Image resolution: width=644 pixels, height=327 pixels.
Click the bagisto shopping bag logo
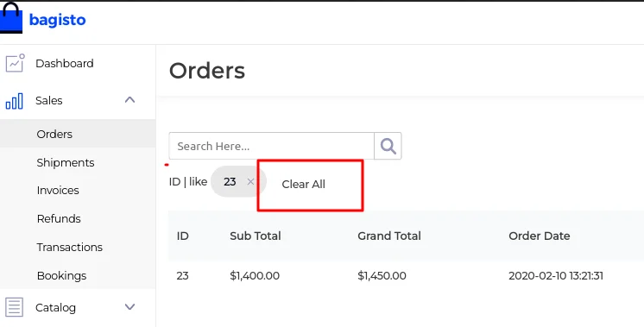coord(10,17)
